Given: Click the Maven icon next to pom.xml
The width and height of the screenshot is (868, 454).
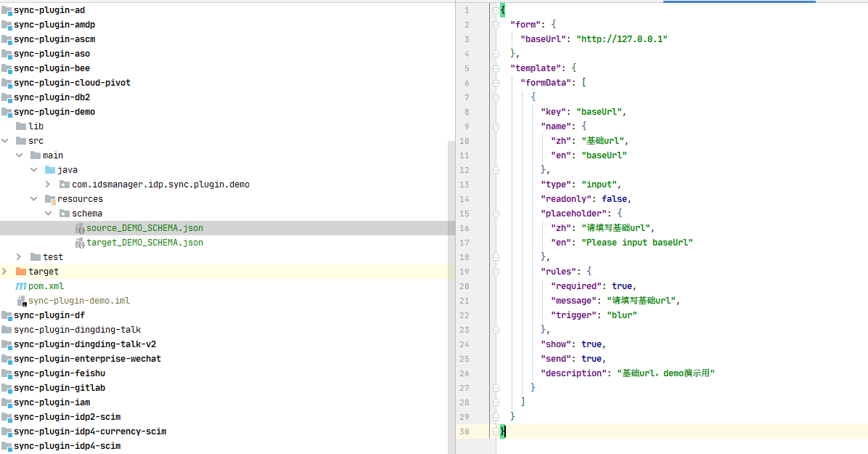Looking at the screenshot, I should pyautogui.click(x=21, y=286).
